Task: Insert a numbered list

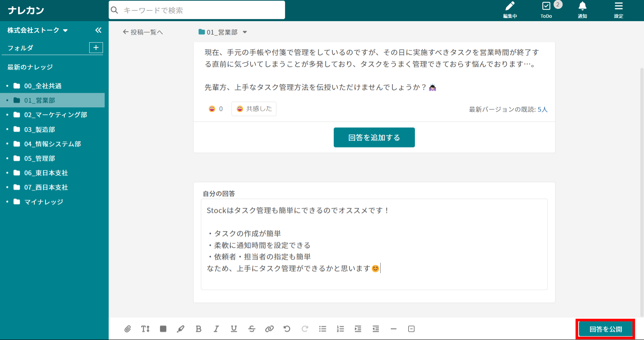Action: 340,329
